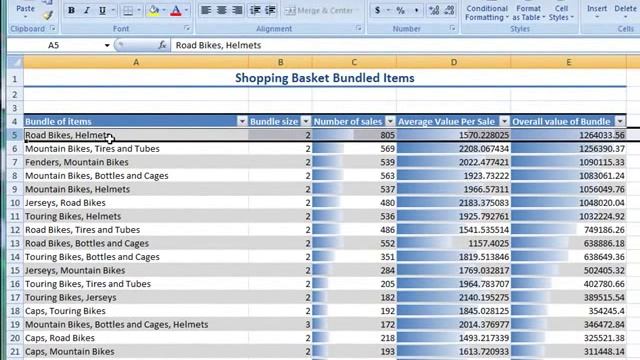Toggle underline formatting
Screen dimensions: 640x360
tap(102, 10)
